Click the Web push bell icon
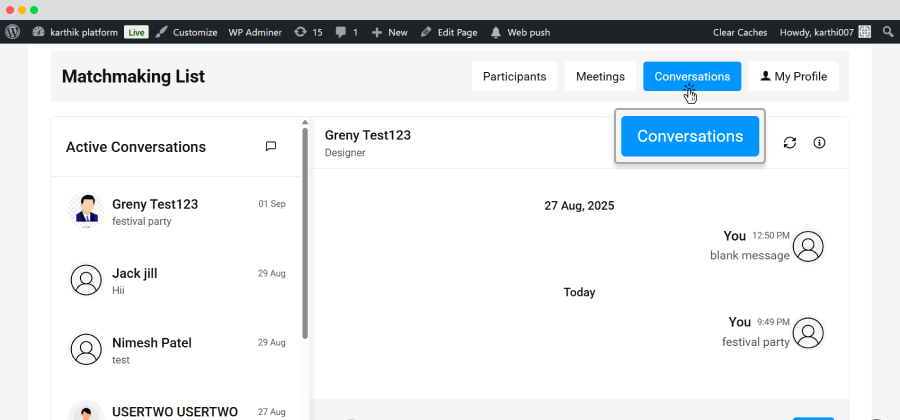 point(496,32)
